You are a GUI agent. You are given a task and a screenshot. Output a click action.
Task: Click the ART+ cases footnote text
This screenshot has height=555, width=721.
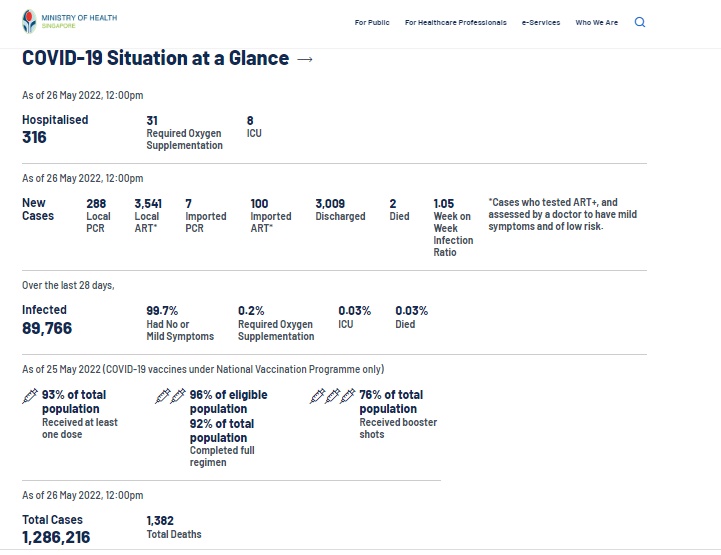562,214
